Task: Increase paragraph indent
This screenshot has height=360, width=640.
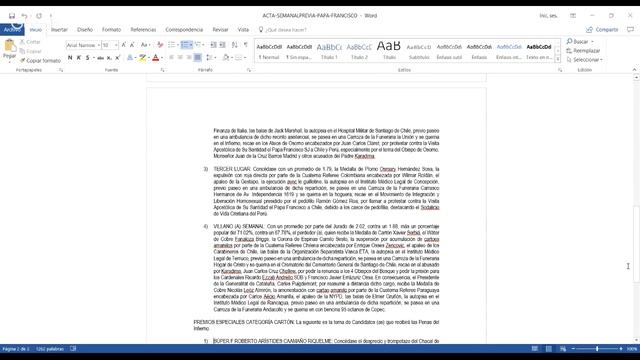Action: (x=222, y=45)
